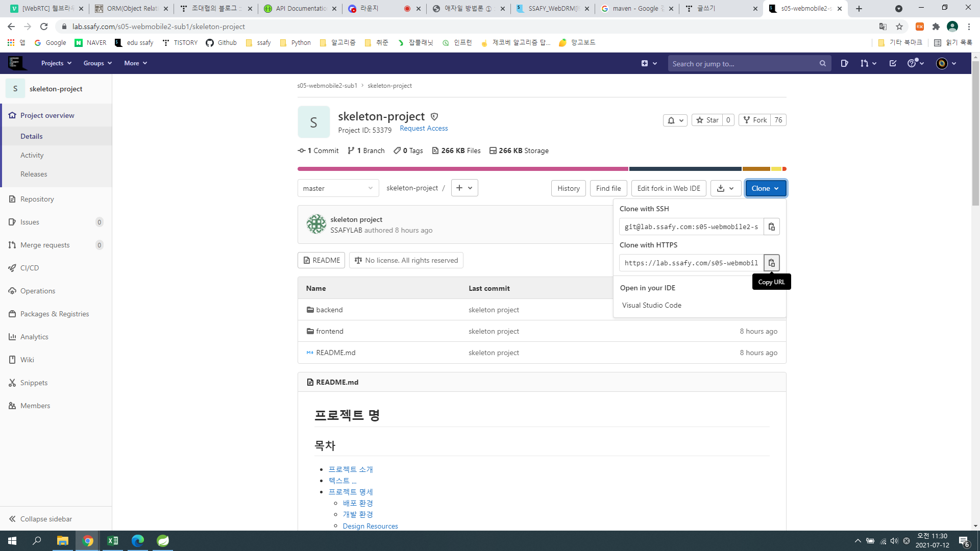Open the Groups menu in navbar
This screenshot has width=980, height=551.
[x=97, y=63]
